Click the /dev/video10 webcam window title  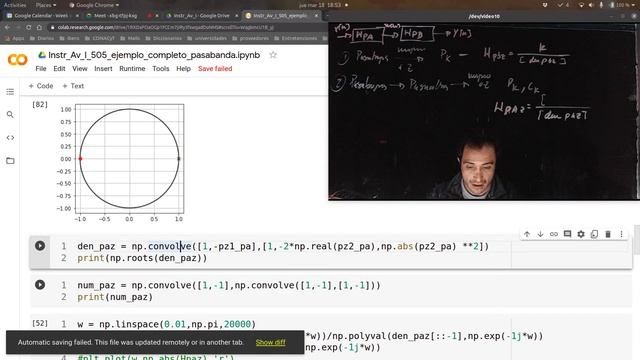484,16
